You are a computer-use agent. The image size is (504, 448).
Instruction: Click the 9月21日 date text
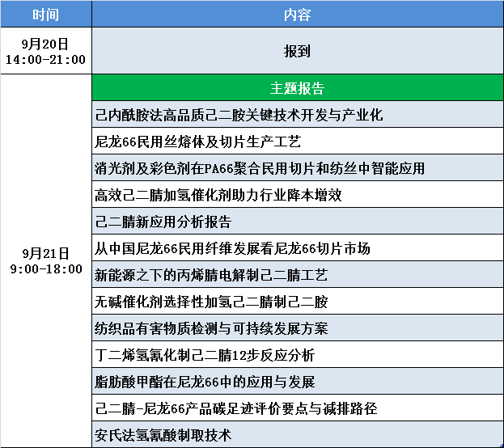coord(45,253)
